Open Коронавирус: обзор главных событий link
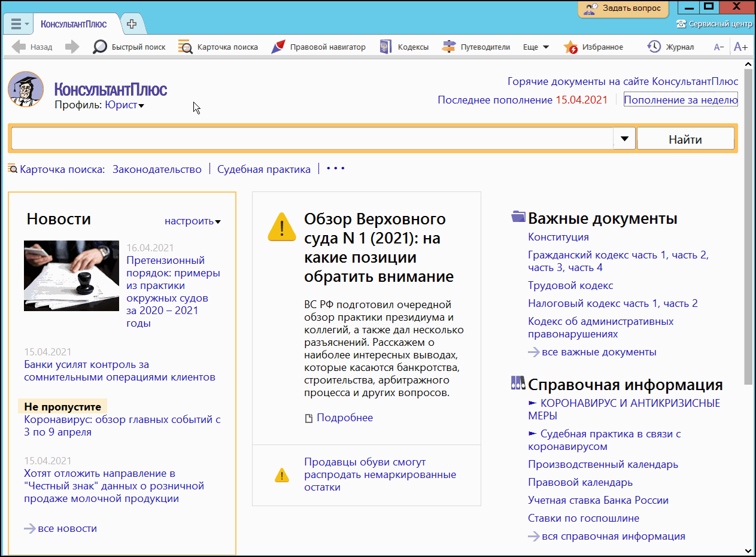The height and width of the screenshot is (557, 756). tap(123, 425)
